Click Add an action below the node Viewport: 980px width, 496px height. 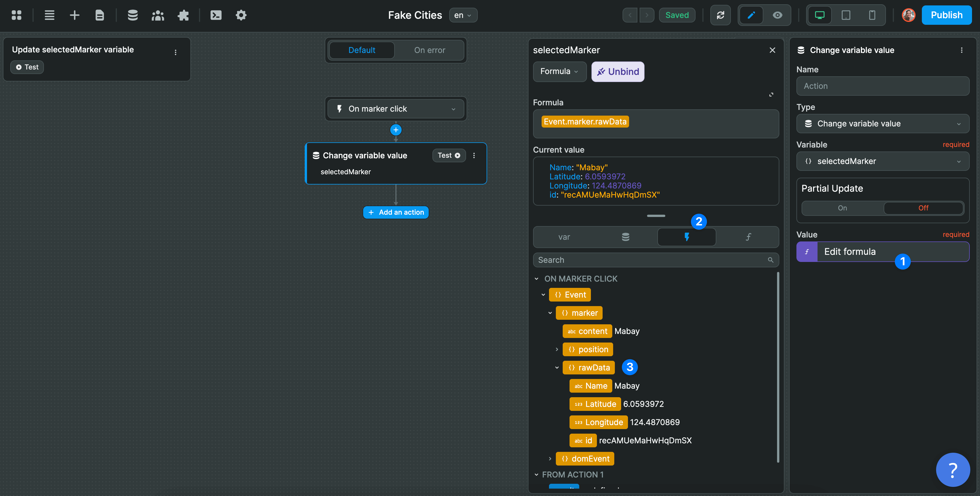(x=396, y=212)
